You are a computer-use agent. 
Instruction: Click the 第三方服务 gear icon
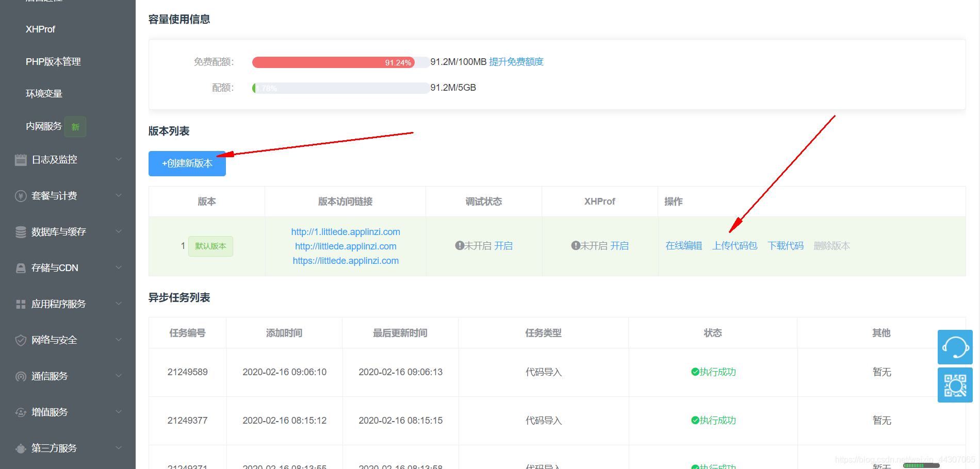[21, 448]
